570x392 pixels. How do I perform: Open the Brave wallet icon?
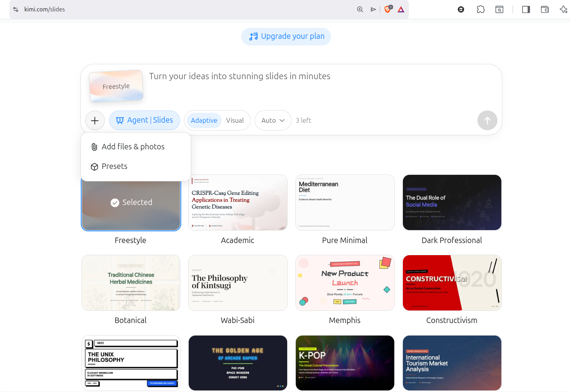click(545, 9)
